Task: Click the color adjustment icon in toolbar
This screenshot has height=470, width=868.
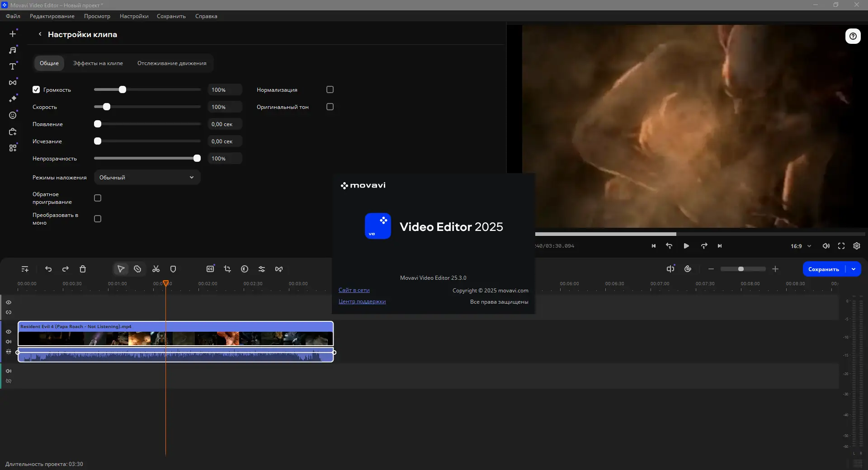Action: [245, 269]
